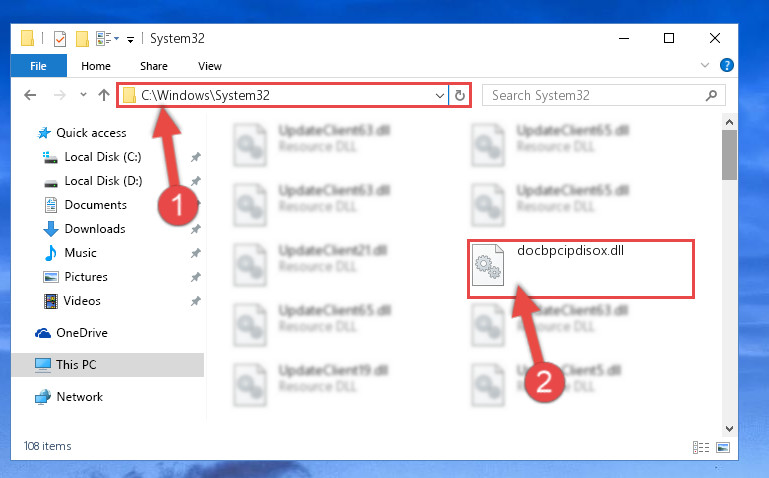This screenshot has height=478, width=769.
Task: Toggle the pin next to Music
Action: click(196, 253)
